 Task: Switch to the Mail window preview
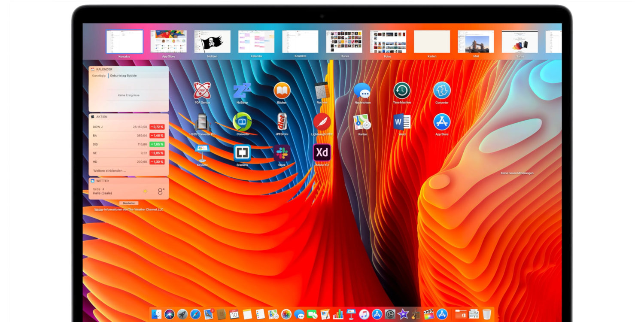pyautogui.click(x=475, y=41)
